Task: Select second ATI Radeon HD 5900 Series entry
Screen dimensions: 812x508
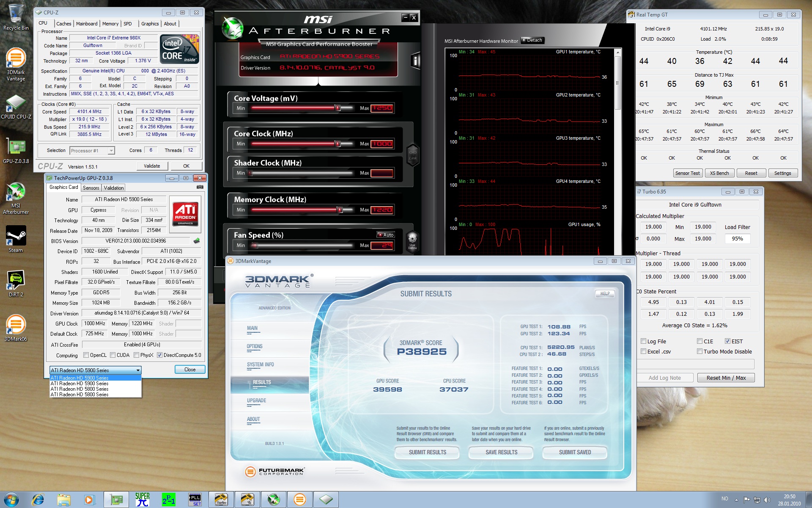Action: pyautogui.click(x=95, y=384)
